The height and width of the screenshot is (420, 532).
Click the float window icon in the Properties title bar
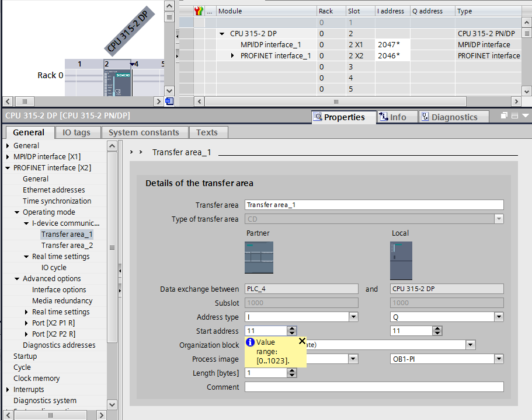pos(504,116)
